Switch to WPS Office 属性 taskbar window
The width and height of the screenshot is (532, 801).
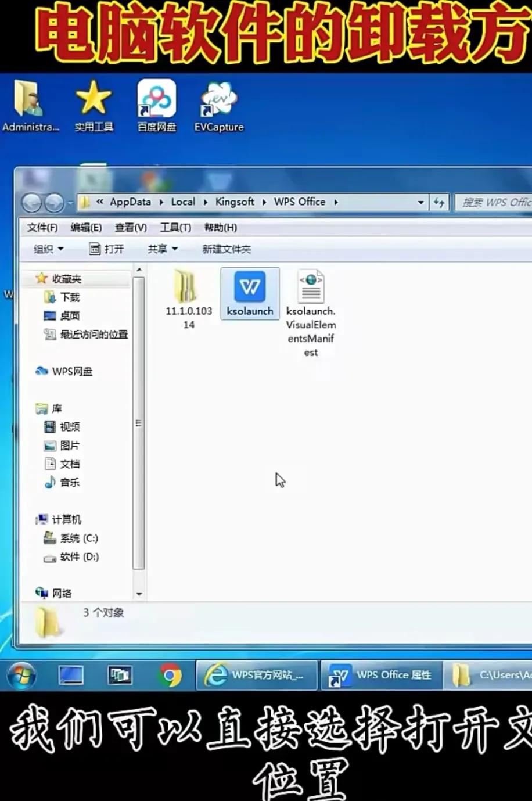(x=381, y=676)
